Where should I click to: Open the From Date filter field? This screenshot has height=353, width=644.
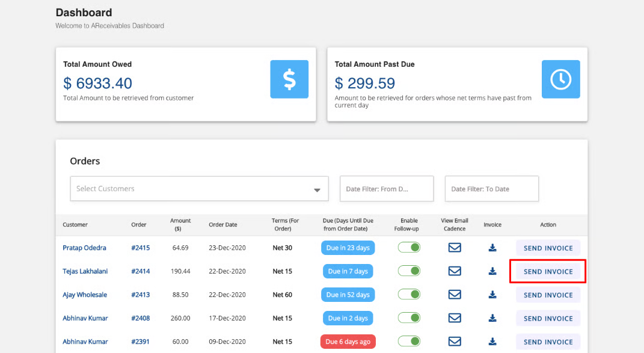coord(387,189)
